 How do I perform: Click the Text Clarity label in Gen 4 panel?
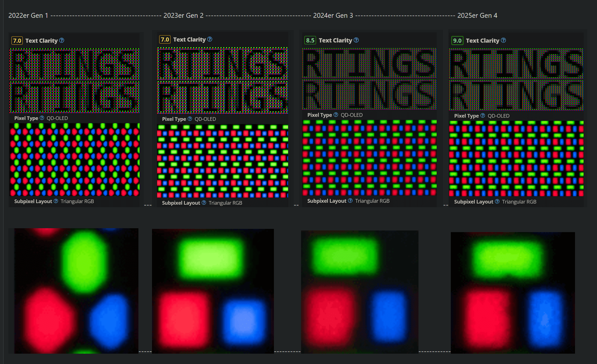pyautogui.click(x=483, y=41)
